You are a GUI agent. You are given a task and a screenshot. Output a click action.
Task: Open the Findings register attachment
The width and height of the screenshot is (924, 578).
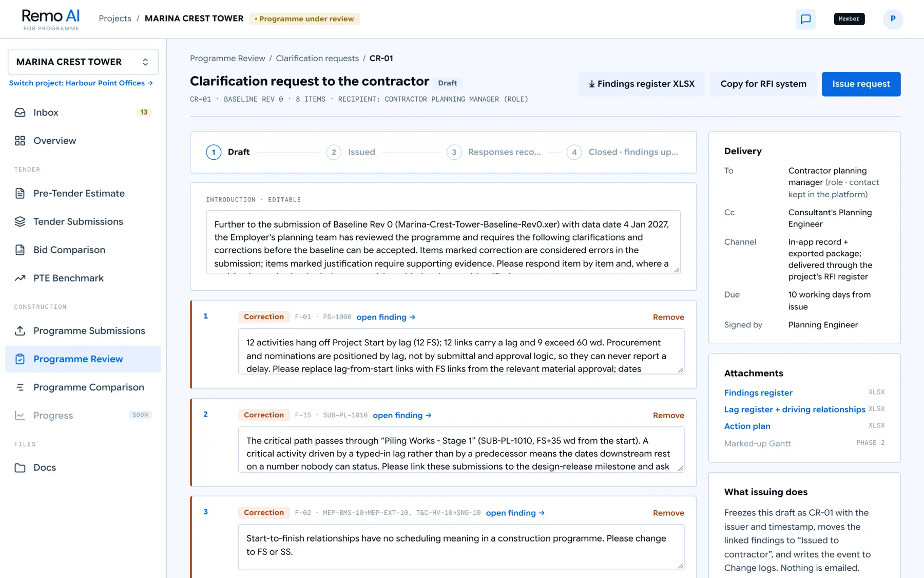[758, 393]
